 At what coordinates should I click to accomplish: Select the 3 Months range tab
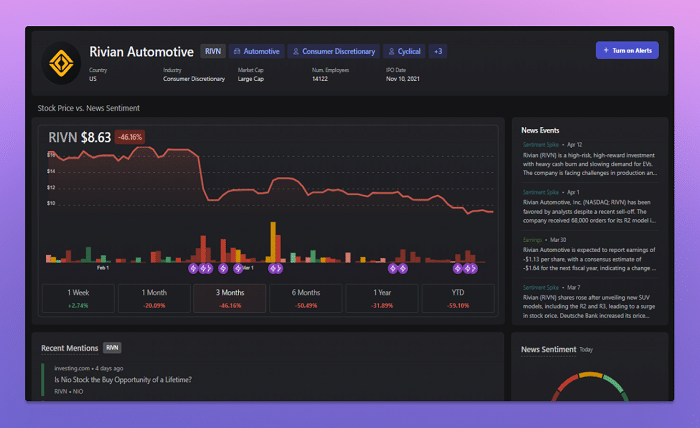click(230, 298)
